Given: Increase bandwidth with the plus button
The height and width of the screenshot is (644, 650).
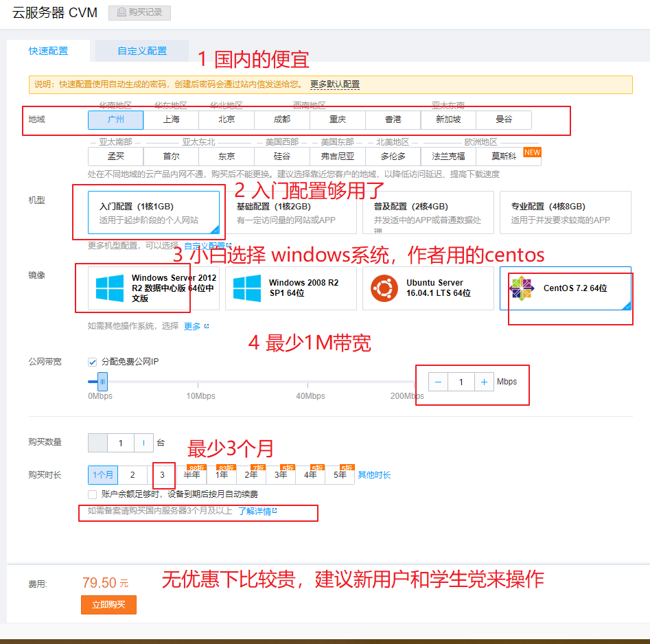Looking at the screenshot, I should pyautogui.click(x=484, y=382).
